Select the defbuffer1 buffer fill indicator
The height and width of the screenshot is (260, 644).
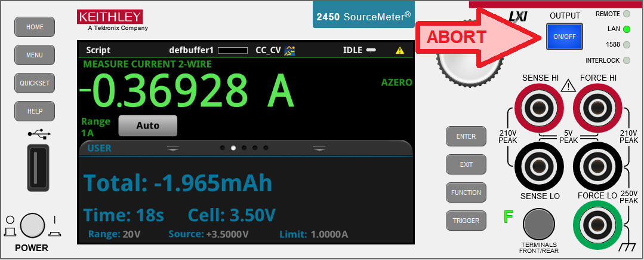[x=232, y=51]
